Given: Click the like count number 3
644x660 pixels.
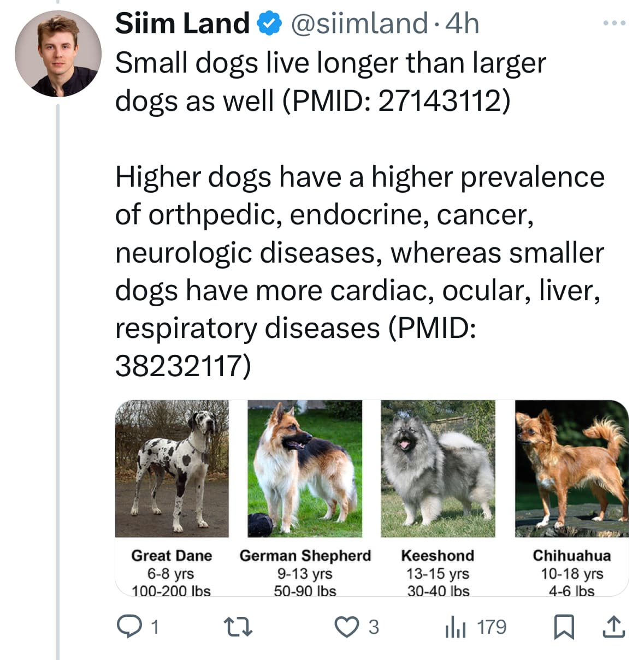Looking at the screenshot, I should [374, 627].
